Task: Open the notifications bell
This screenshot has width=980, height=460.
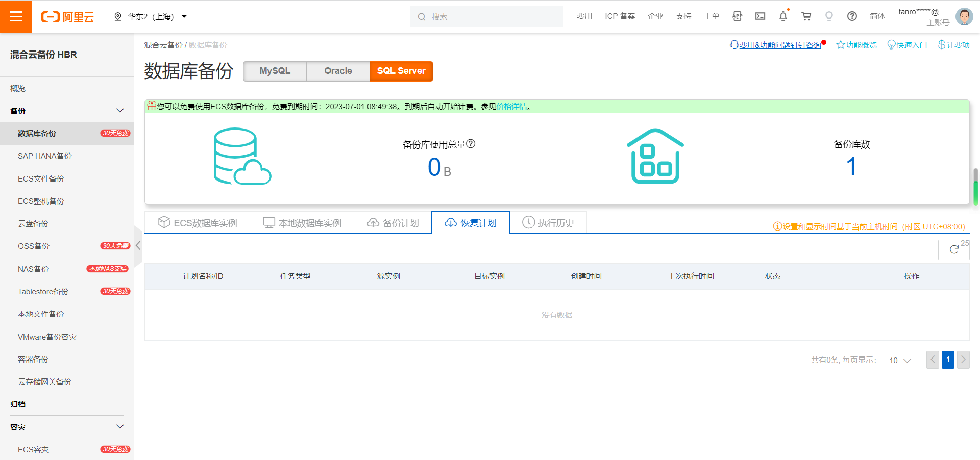Action: click(783, 16)
